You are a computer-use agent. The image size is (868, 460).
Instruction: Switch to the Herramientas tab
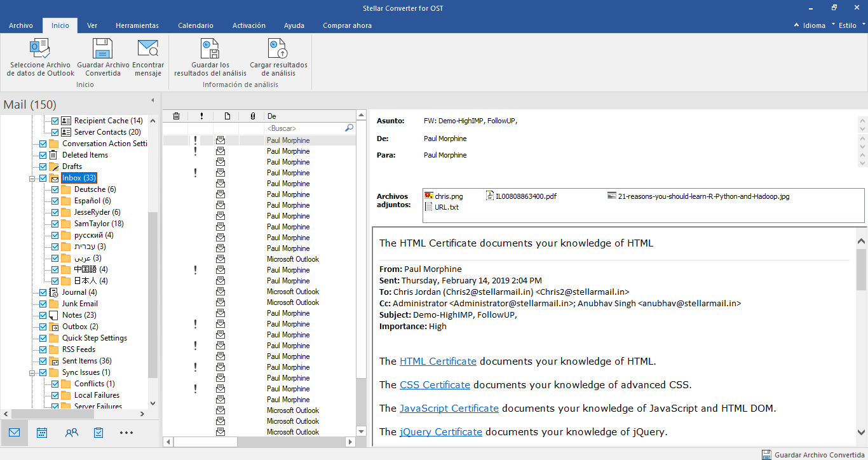pyautogui.click(x=137, y=25)
